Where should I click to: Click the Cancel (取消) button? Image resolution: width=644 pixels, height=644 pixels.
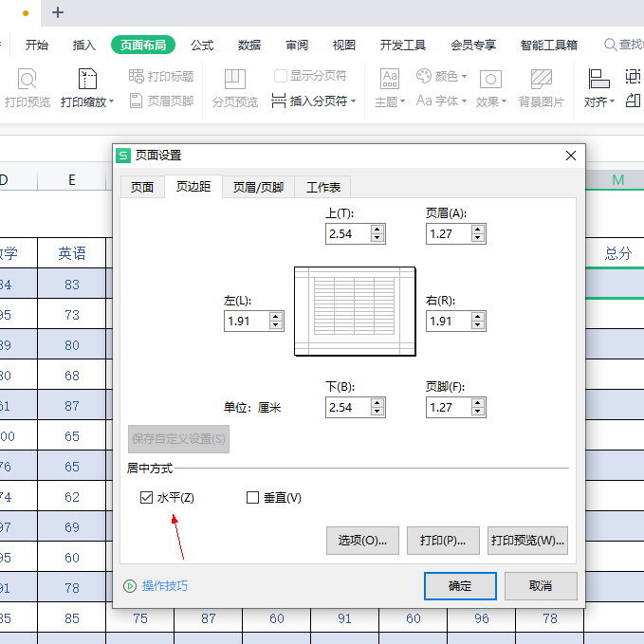pyautogui.click(x=541, y=586)
